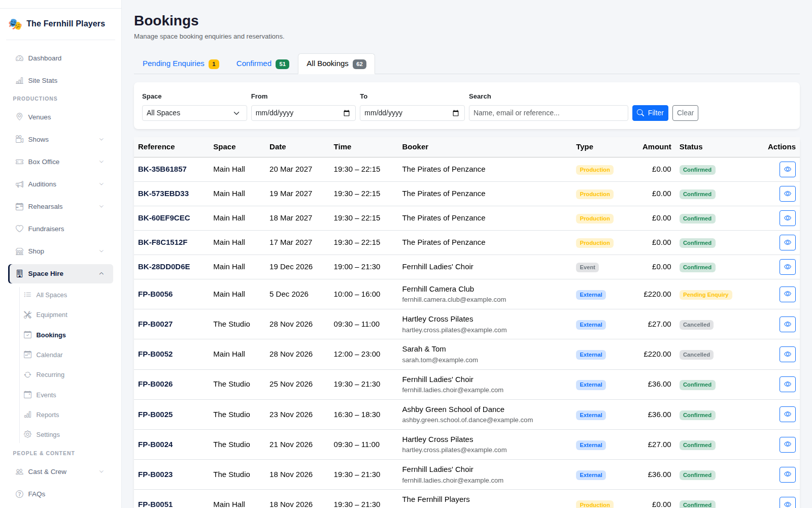Click the Recurring arrows icon

(x=27, y=375)
